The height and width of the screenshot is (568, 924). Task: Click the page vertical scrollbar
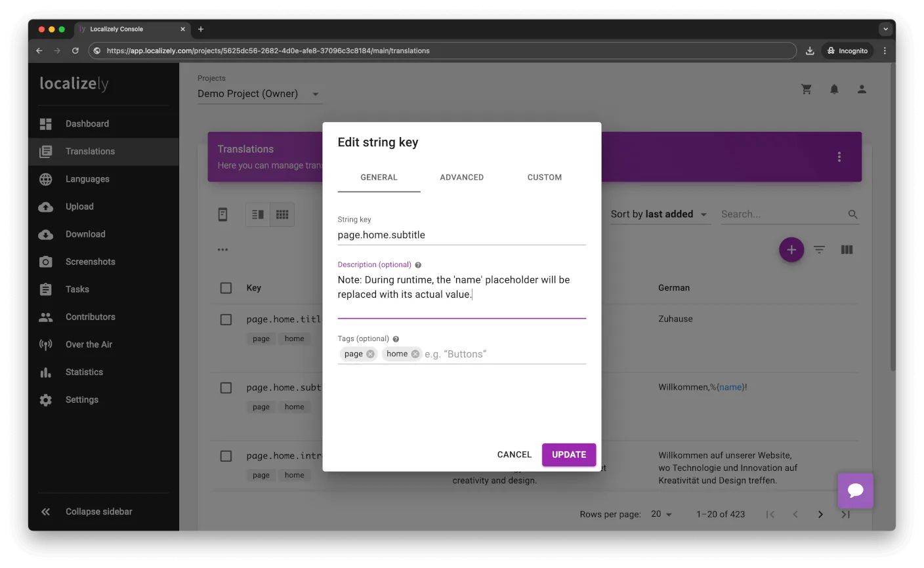(892, 216)
